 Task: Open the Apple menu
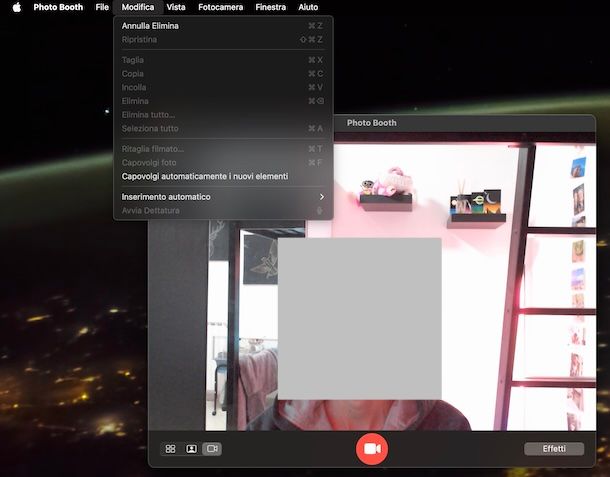16,7
